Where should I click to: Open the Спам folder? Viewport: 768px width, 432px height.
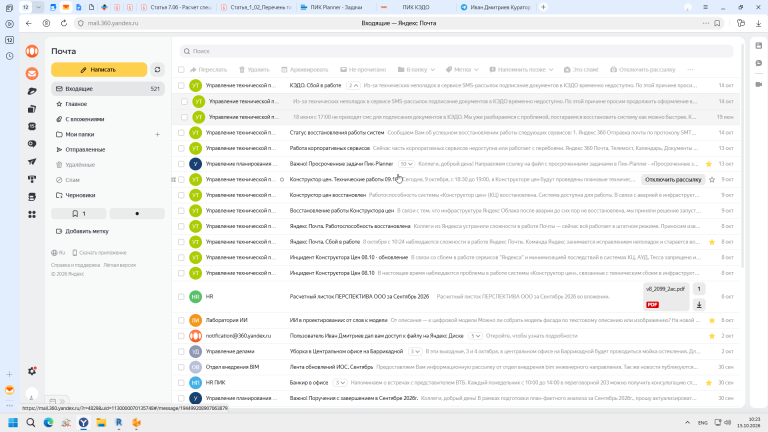[72, 180]
